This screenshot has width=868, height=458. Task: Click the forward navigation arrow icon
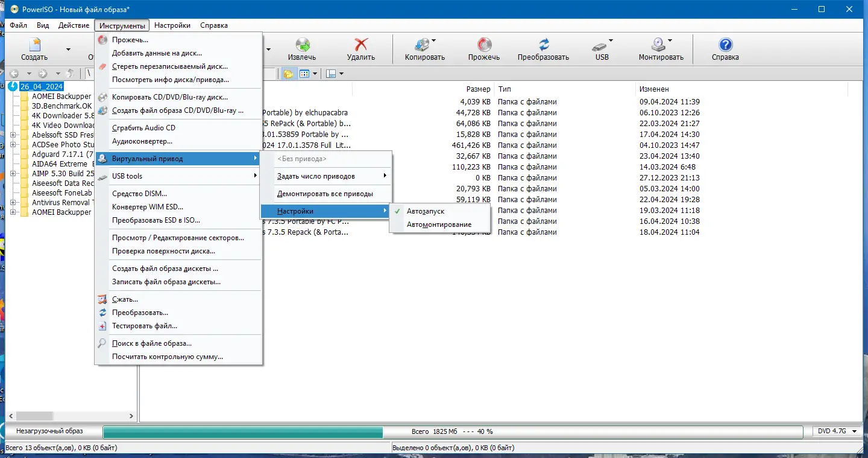[x=43, y=74]
